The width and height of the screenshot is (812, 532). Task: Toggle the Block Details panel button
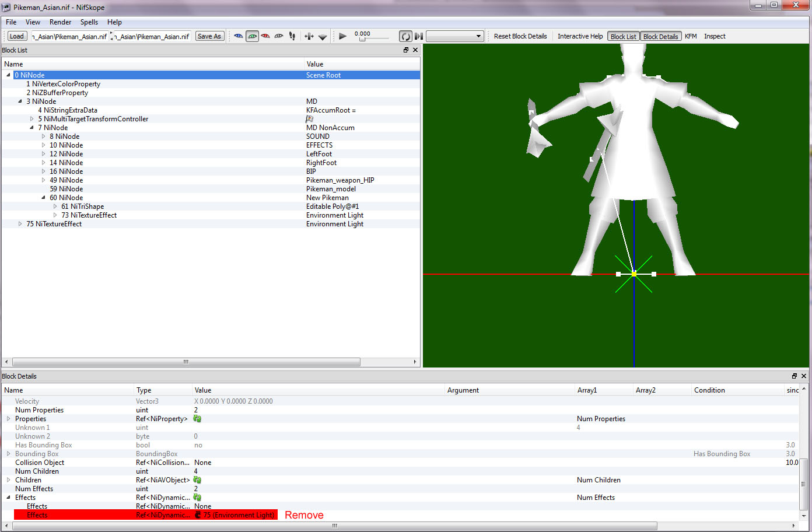(661, 36)
